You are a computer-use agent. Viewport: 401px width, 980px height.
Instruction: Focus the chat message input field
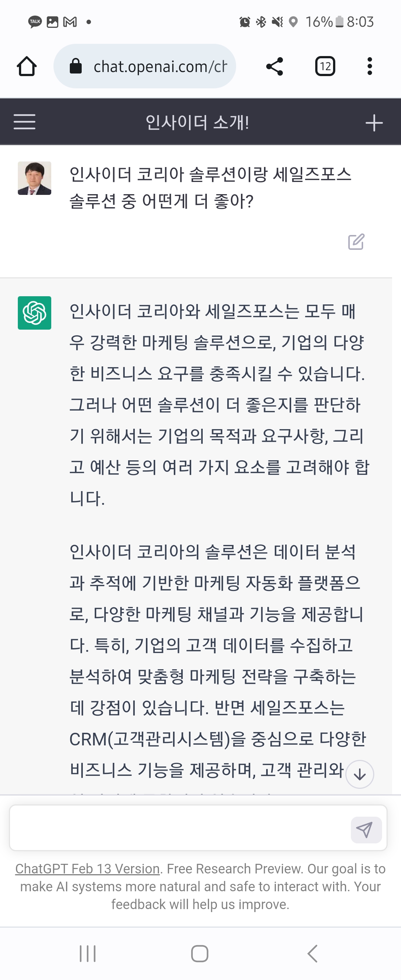(179, 828)
